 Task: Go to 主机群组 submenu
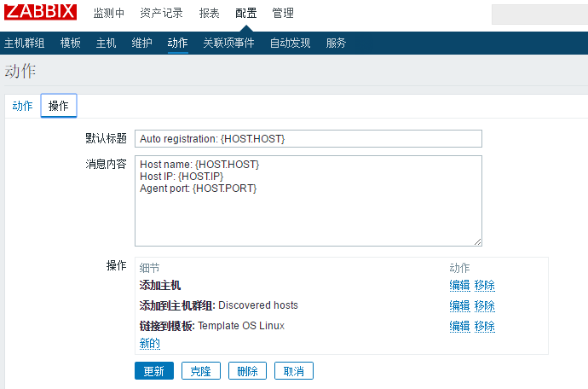click(25, 43)
